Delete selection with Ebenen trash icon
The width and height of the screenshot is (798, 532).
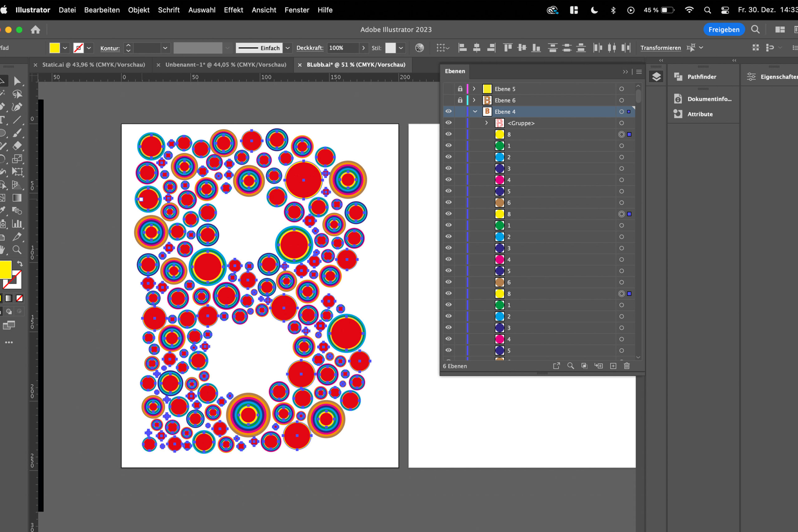pyautogui.click(x=627, y=366)
